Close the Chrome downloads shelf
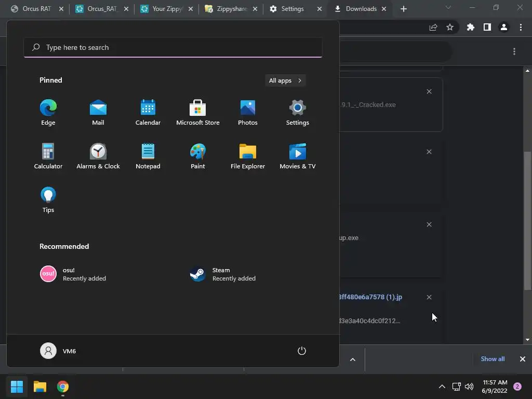This screenshot has width=532, height=399. click(x=523, y=359)
